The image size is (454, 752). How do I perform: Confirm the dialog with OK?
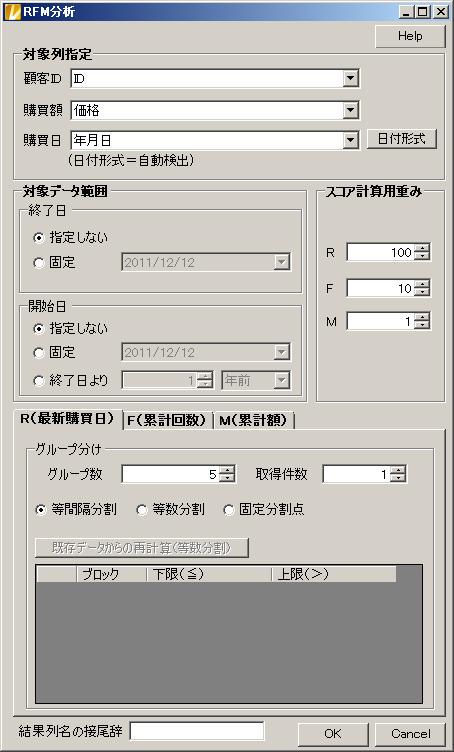(x=333, y=734)
